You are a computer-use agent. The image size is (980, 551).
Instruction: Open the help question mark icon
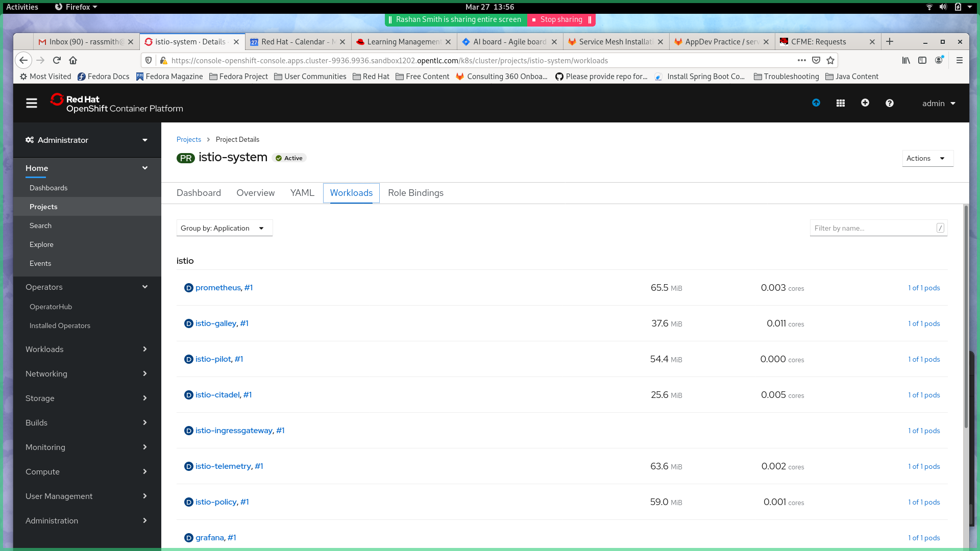[x=889, y=103]
